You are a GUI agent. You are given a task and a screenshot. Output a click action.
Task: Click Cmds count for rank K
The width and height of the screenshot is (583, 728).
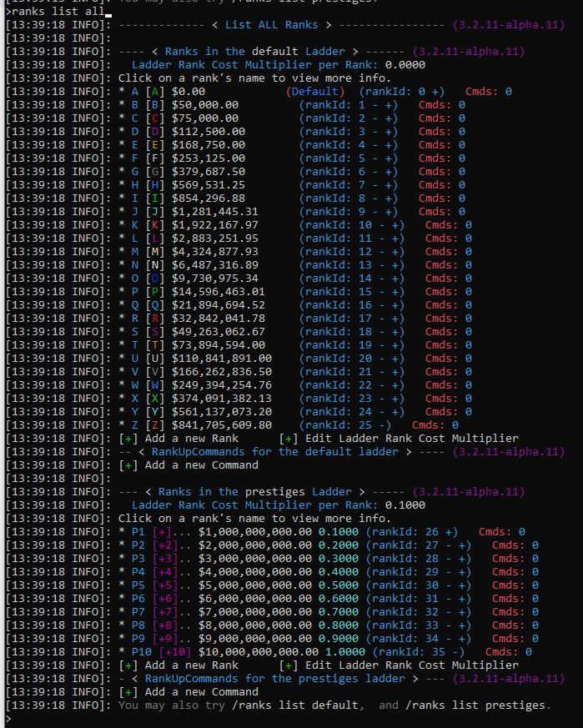pos(448,224)
